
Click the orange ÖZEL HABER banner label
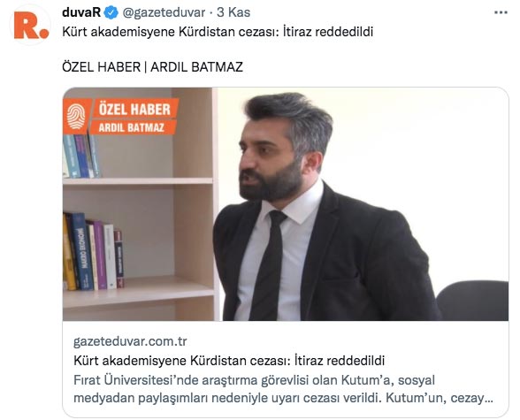pos(134,109)
